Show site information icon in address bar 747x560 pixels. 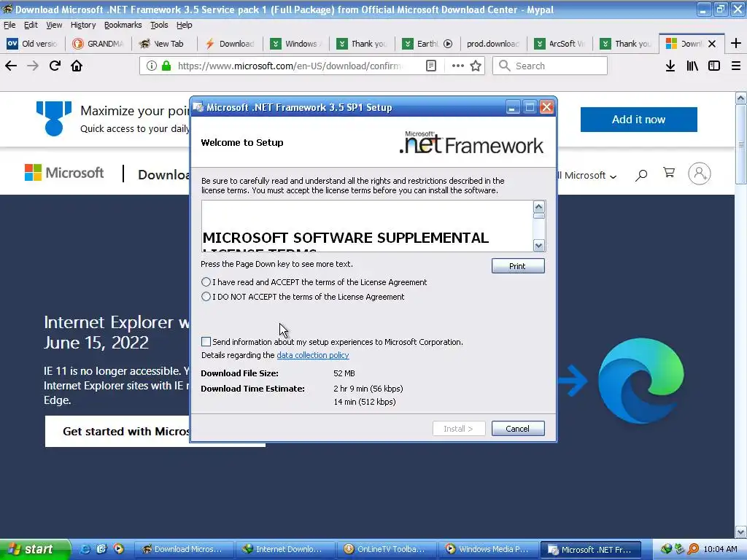tap(152, 66)
